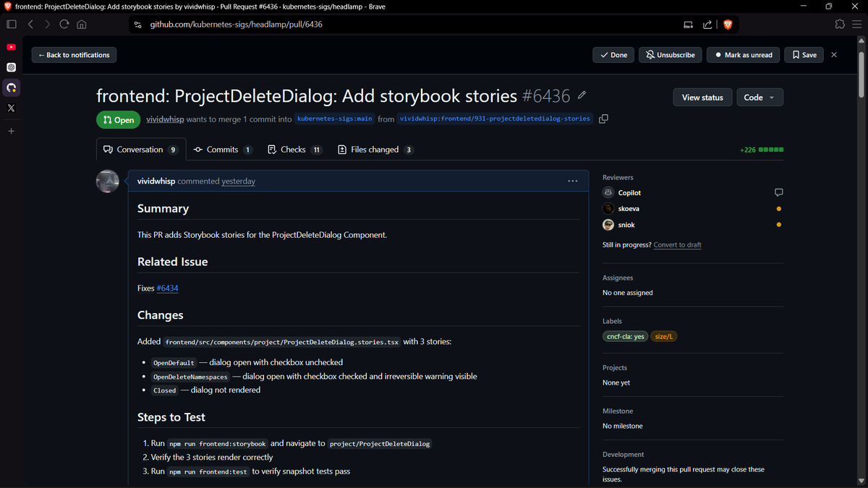Image resolution: width=868 pixels, height=488 pixels.
Task: Switch to the Conversation tab
Action: (141, 150)
